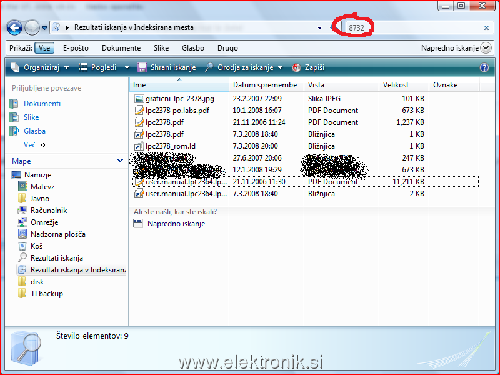This screenshot has width=500, height=375.
Task: Select the Javno folder
Action: coord(40,199)
